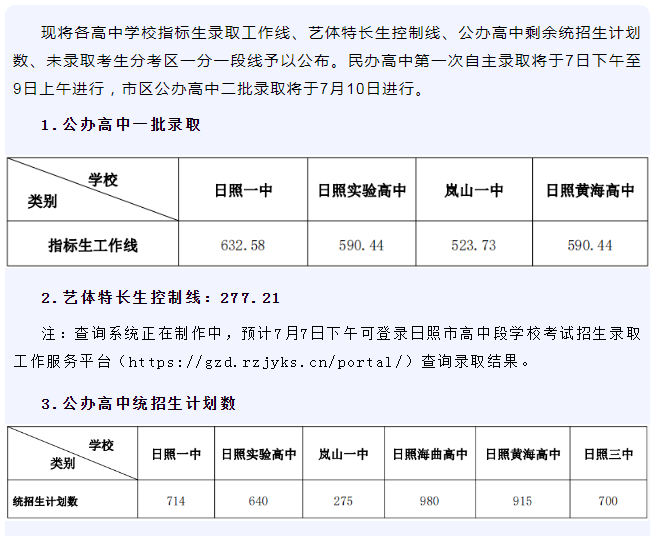Click "日照黄海高中" header in the 指标生工作线 table

pyautogui.click(x=590, y=190)
